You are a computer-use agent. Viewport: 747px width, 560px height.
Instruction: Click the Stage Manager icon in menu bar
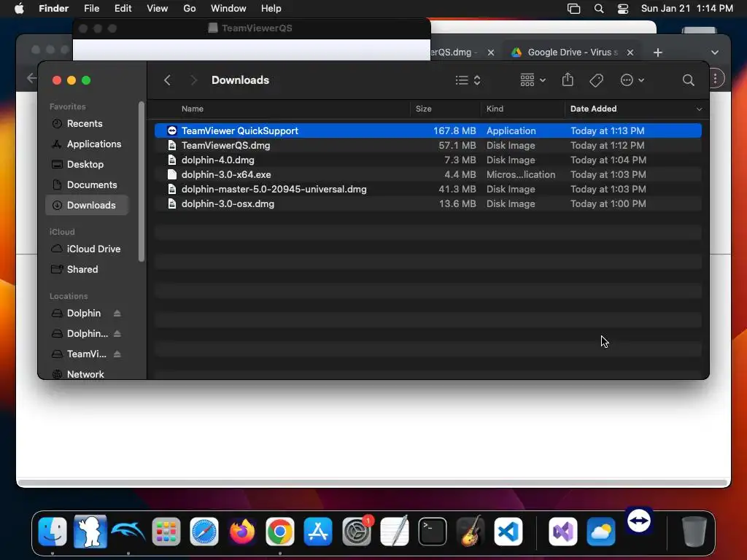coord(573,9)
